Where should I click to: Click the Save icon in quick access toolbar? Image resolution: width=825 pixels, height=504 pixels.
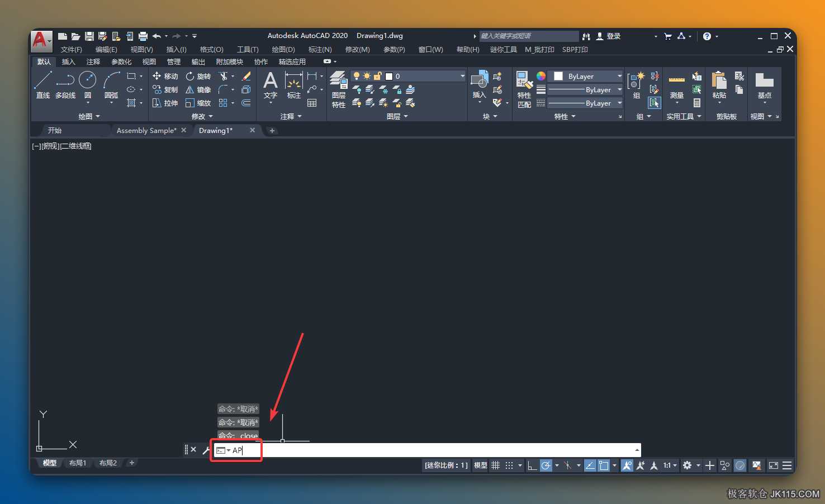(x=89, y=36)
